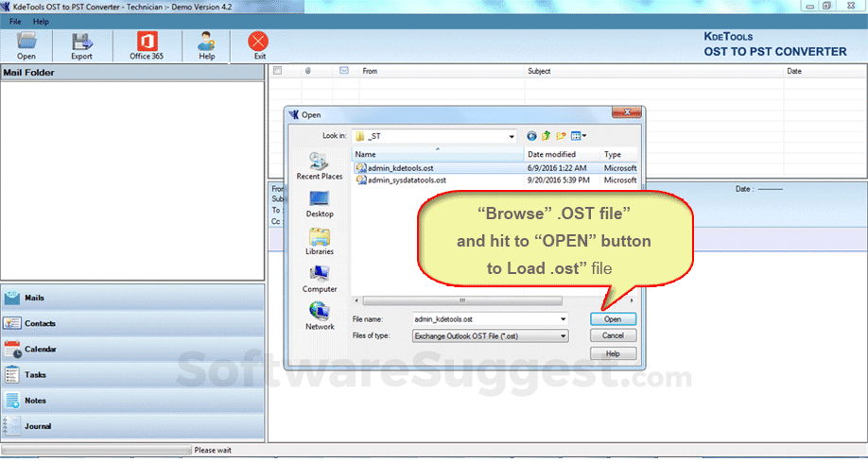The height and width of the screenshot is (462, 868).
Task: Go to Network in Open dialog
Action: point(320,317)
